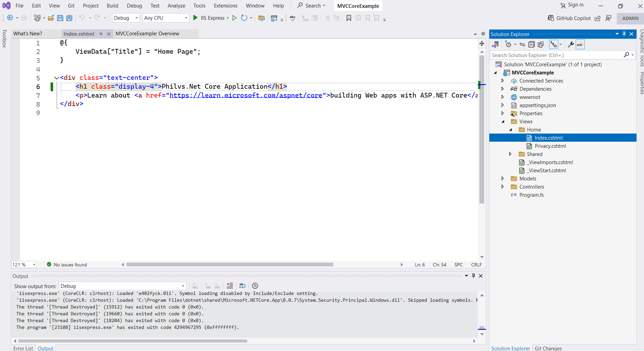Click the Search Solution Explorer input field
The image size is (644, 351).
[x=557, y=55]
